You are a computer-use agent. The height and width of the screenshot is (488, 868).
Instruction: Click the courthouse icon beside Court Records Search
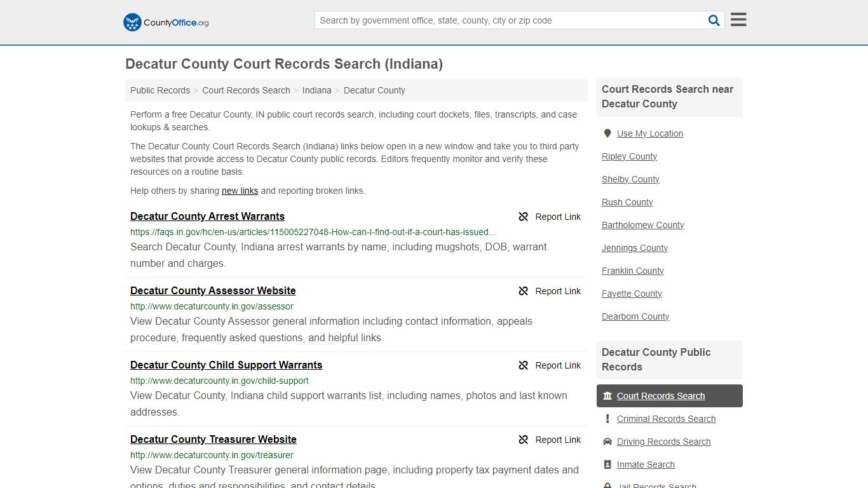(607, 396)
